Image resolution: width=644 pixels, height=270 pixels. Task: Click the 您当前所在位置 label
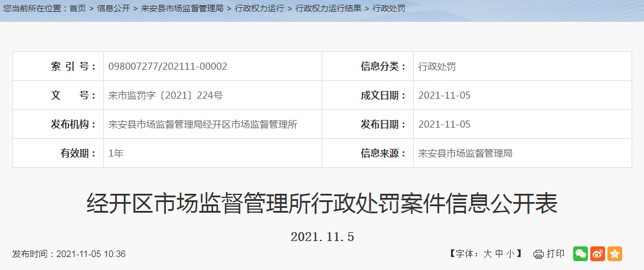pyautogui.click(x=35, y=8)
